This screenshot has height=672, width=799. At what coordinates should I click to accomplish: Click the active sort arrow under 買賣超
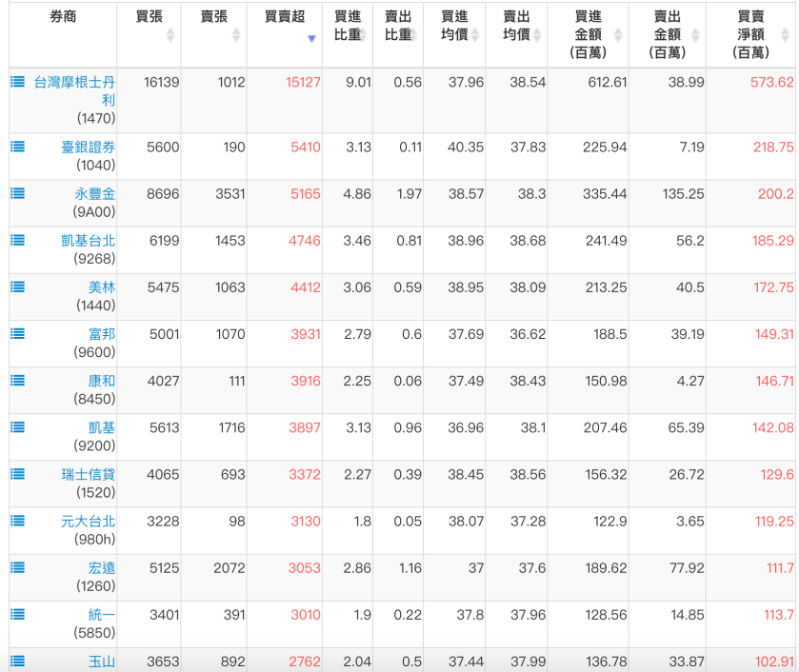[311, 39]
